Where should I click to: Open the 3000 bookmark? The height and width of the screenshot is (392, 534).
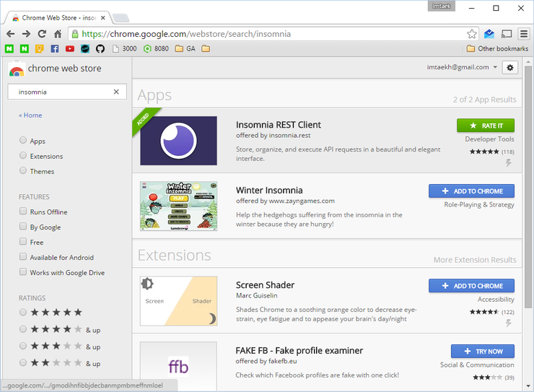pos(125,48)
